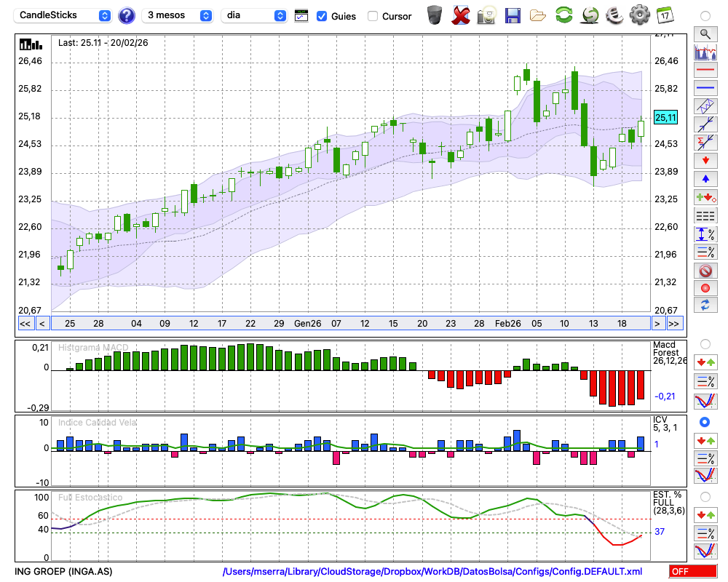Viewport: 728px width, 582px height.
Task: Step chart forward with > button
Action: [x=657, y=324]
